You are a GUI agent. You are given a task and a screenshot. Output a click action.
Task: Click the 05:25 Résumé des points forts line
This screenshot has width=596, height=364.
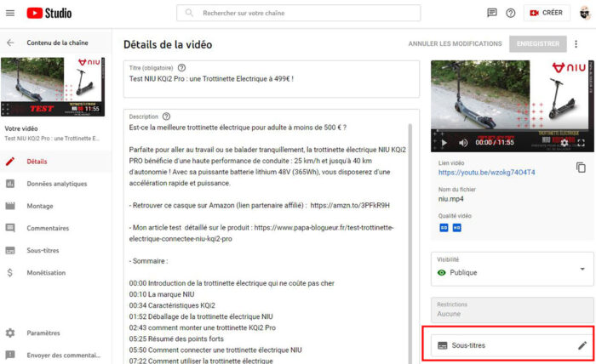[176, 339]
